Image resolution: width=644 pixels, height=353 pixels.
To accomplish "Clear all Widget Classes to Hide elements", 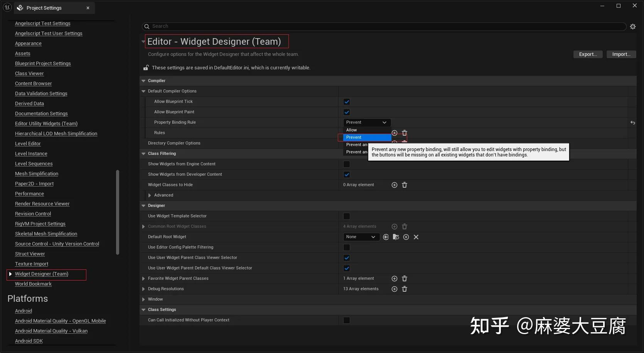I will (x=405, y=185).
